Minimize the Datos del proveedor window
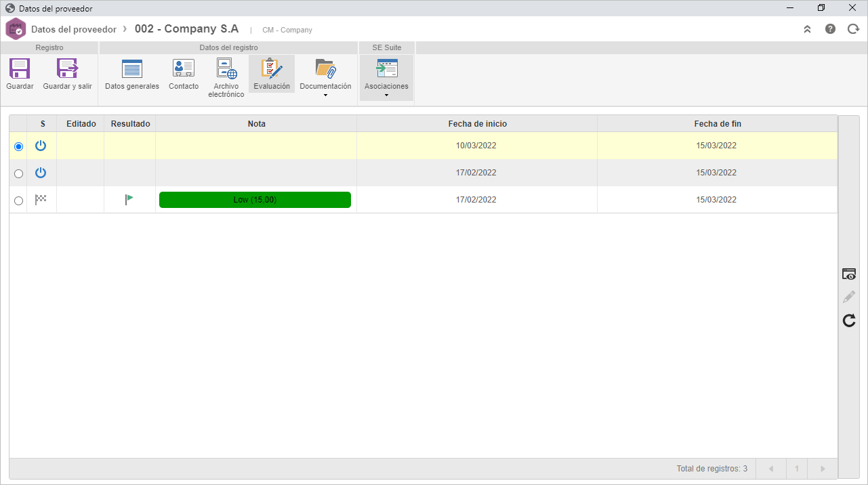 [790, 8]
